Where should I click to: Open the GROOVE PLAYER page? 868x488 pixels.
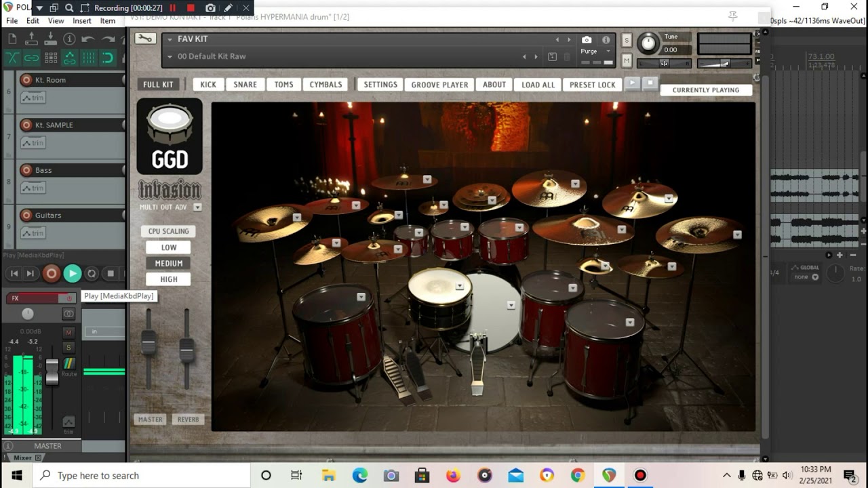tap(439, 85)
